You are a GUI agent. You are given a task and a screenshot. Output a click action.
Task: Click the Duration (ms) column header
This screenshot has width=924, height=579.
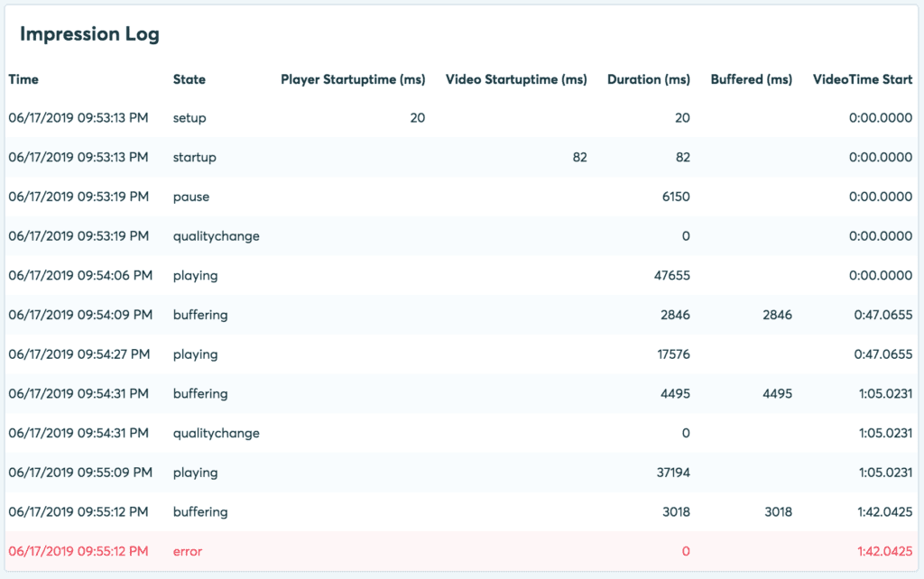coord(649,79)
